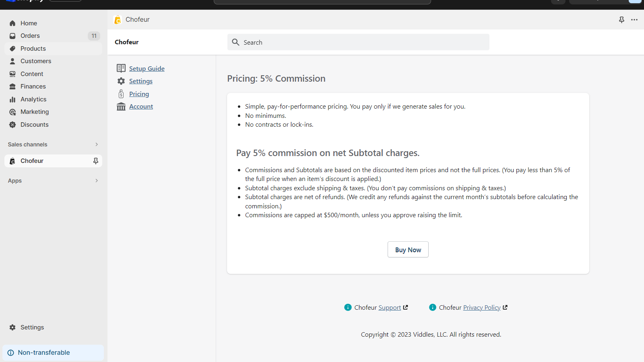Click the magnifier icon in search bar
This screenshot has height=362, width=644.
point(236,42)
